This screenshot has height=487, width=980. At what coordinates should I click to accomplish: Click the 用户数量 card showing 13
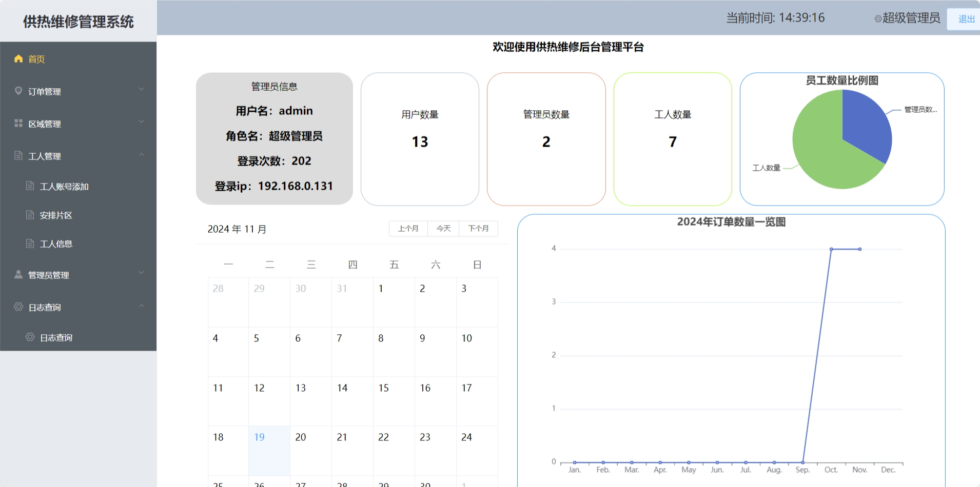pyautogui.click(x=420, y=139)
